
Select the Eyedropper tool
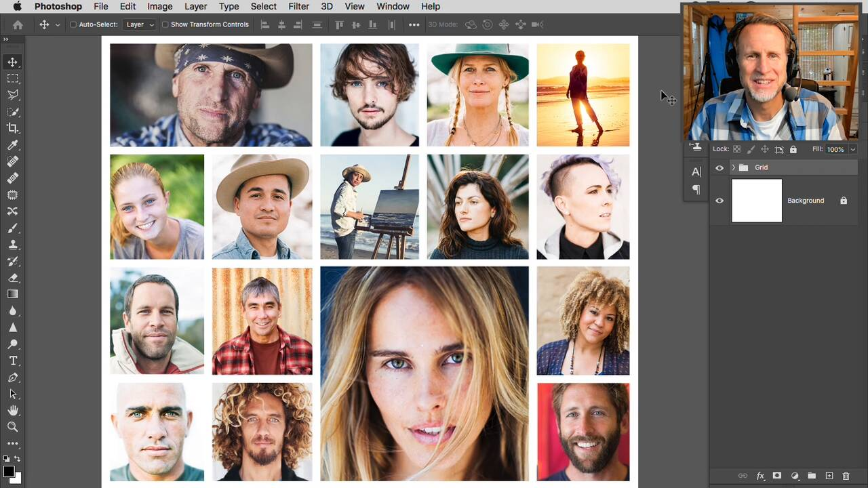click(x=13, y=145)
